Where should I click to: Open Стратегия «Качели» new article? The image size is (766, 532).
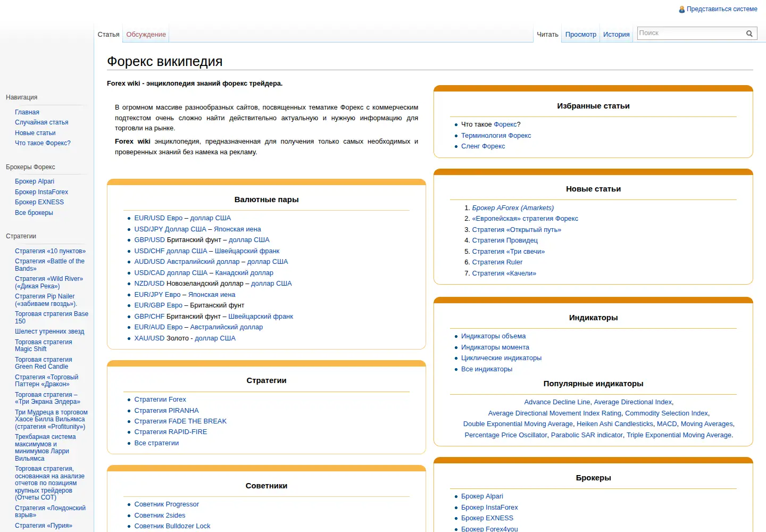click(504, 273)
